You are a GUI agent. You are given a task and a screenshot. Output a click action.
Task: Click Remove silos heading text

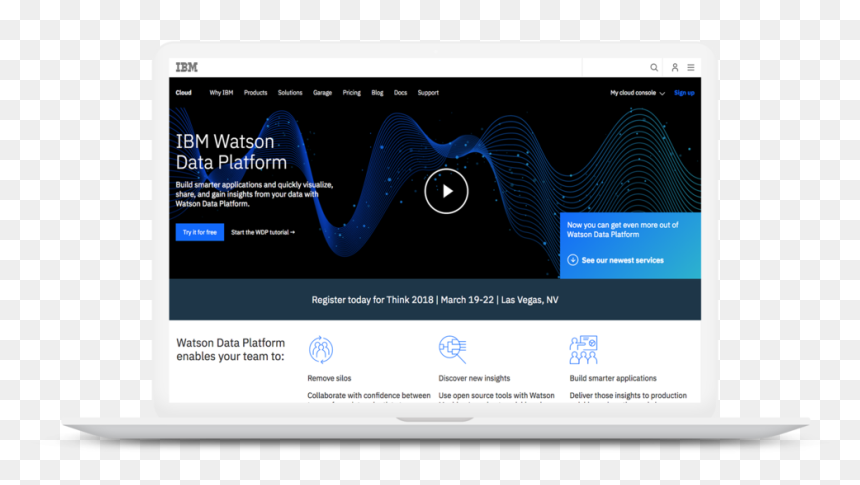point(329,378)
